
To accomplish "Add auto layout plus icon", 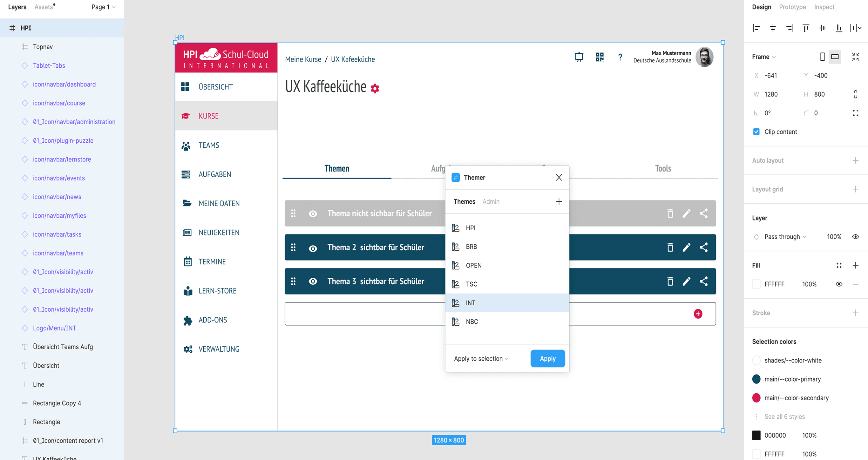I will tap(855, 161).
